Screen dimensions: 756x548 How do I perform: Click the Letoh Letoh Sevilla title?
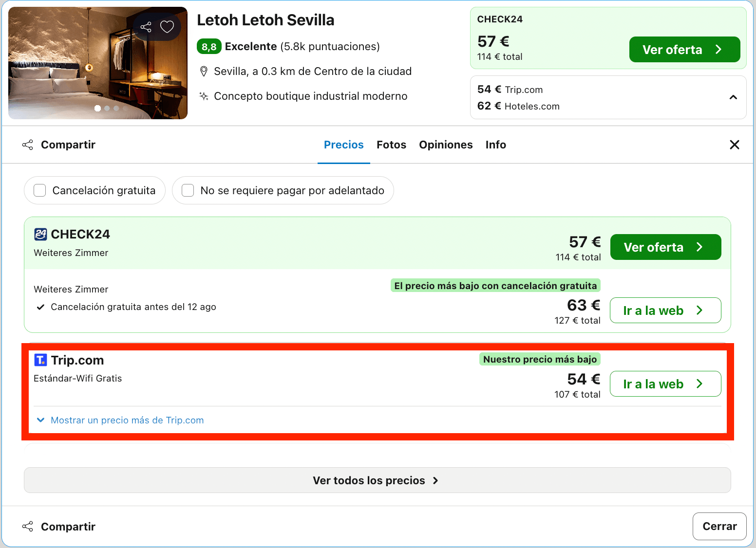[265, 20]
